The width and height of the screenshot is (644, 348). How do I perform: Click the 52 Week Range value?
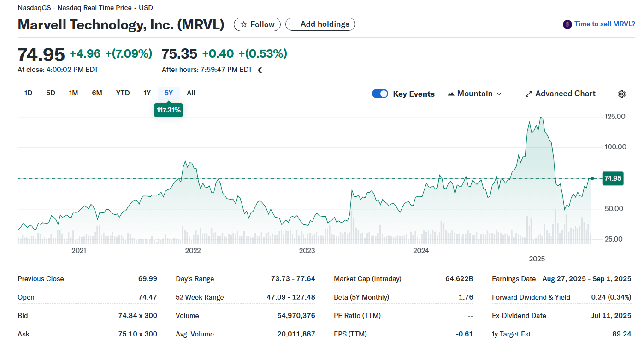[x=291, y=297]
